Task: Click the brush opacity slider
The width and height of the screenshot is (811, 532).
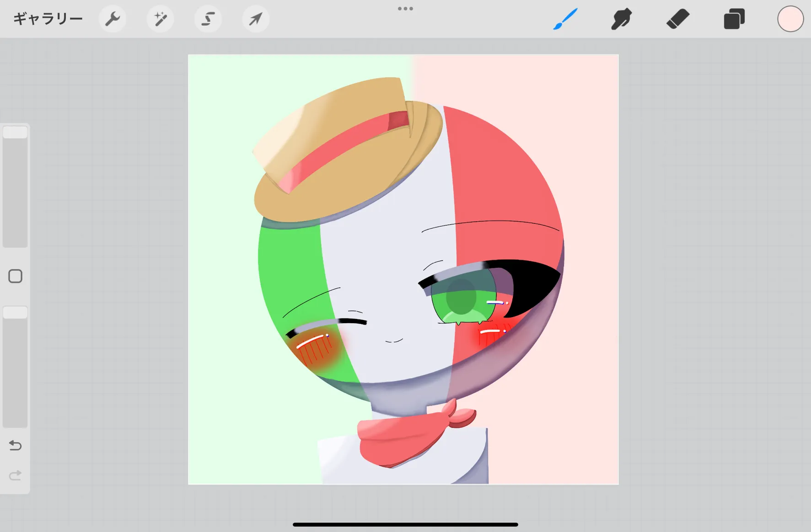Action: pyautogui.click(x=15, y=367)
